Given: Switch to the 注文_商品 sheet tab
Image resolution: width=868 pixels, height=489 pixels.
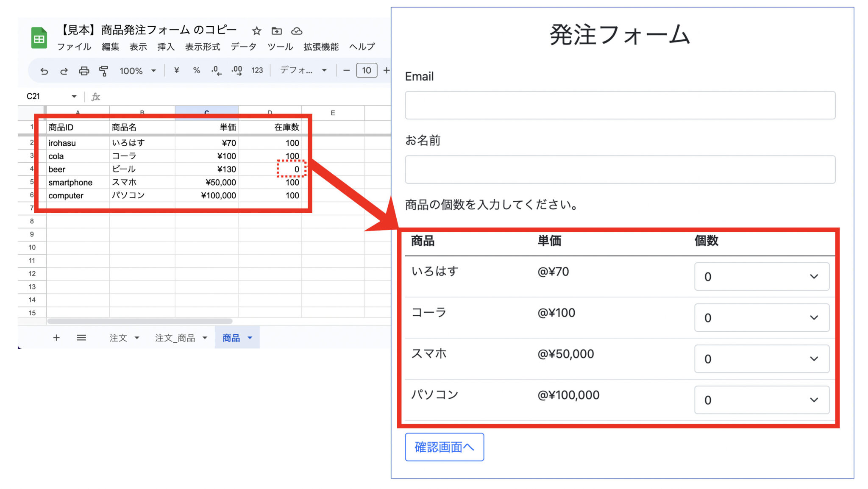Looking at the screenshot, I should point(175,338).
